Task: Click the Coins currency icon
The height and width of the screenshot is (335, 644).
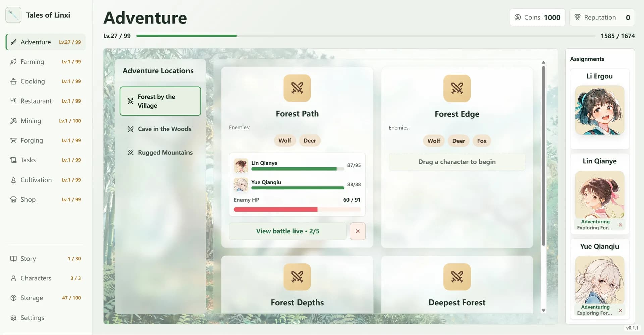Action: tap(518, 17)
